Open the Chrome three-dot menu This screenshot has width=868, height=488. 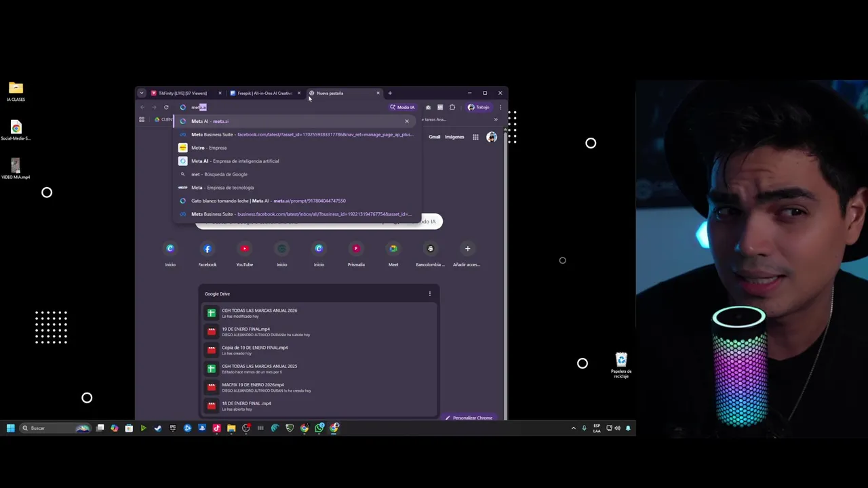click(500, 107)
